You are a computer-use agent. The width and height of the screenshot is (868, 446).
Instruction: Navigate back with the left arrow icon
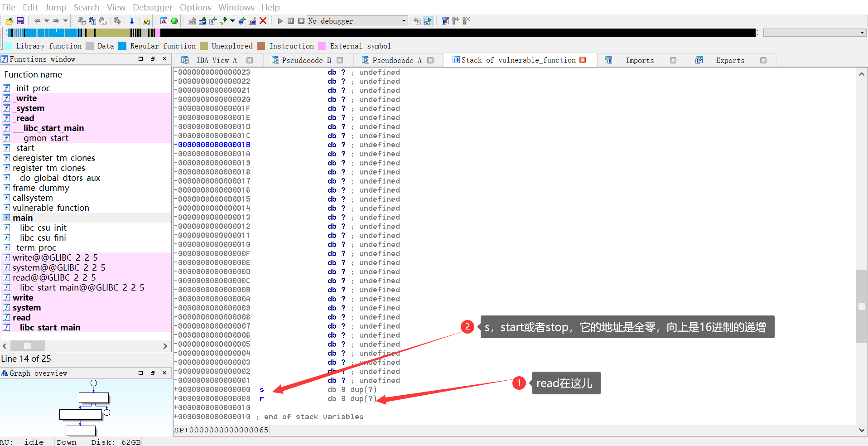pyautogui.click(x=38, y=21)
